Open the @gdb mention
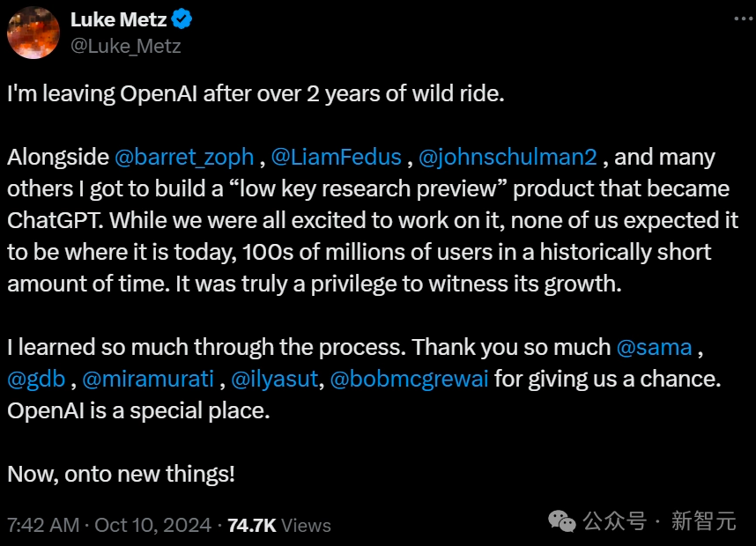Image resolution: width=756 pixels, height=546 pixels. (x=36, y=380)
